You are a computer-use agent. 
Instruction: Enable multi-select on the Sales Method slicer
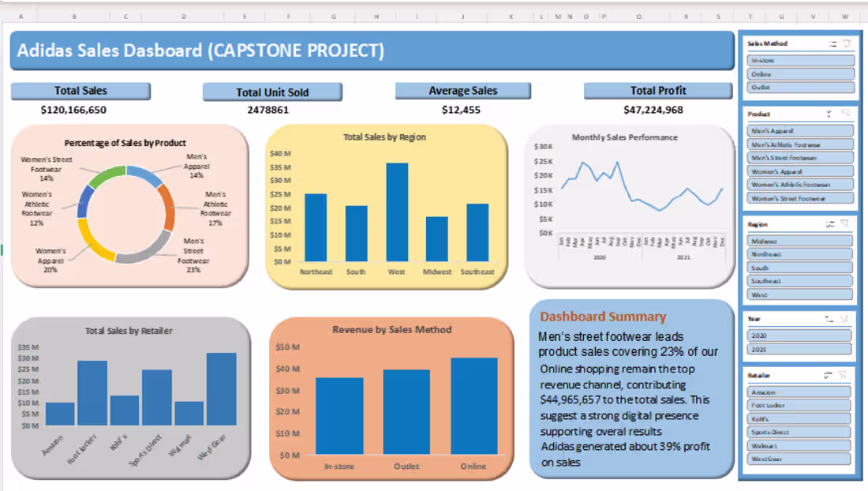pos(832,43)
